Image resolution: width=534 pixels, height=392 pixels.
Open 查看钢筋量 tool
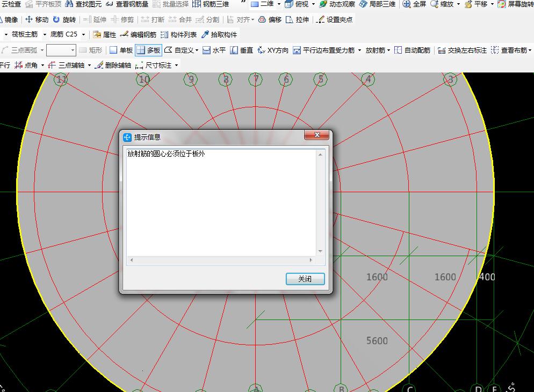pyautogui.click(x=127, y=4)
